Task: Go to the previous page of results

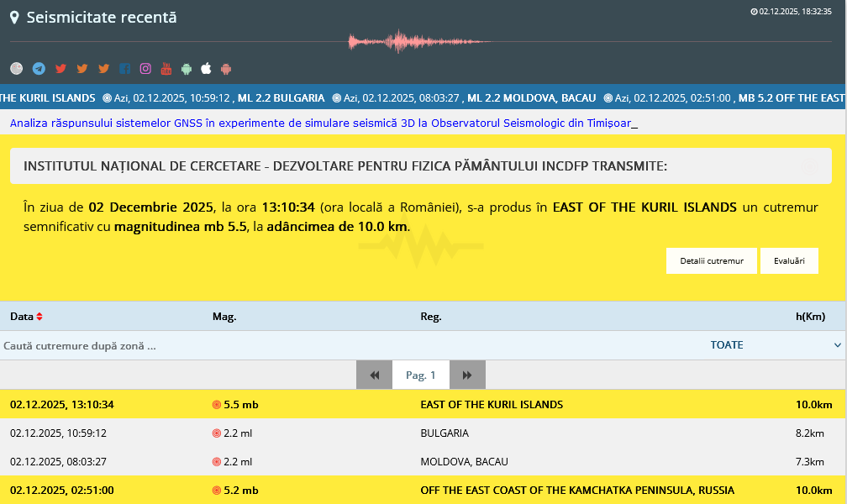Action: coord(374,375)
